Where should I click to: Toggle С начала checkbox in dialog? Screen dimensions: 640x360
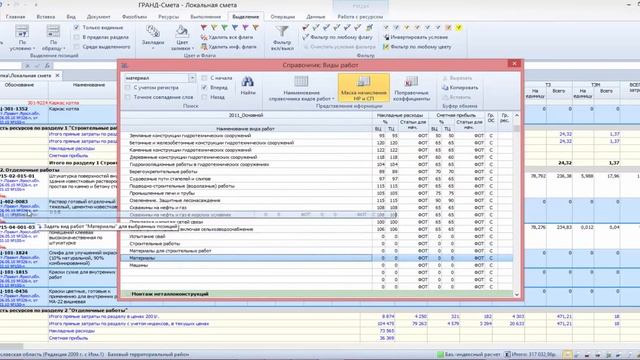[x=204, y=78]
